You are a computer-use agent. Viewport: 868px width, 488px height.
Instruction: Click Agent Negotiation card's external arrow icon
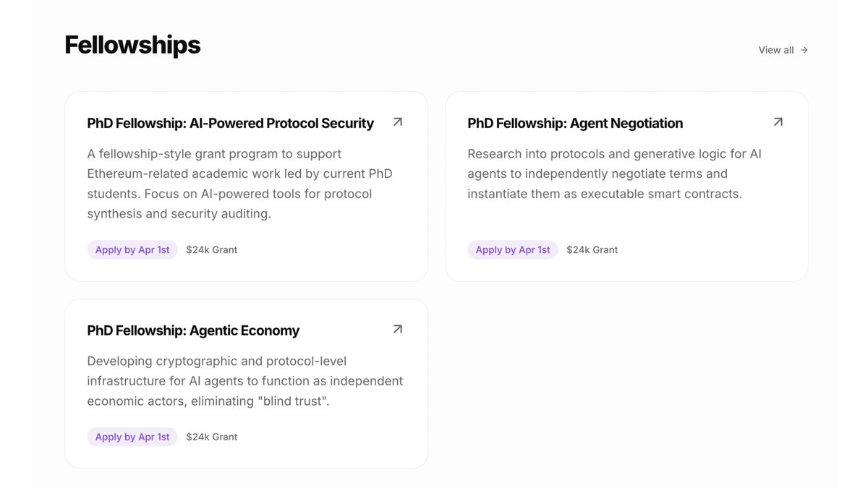click(x=778, y=122)
